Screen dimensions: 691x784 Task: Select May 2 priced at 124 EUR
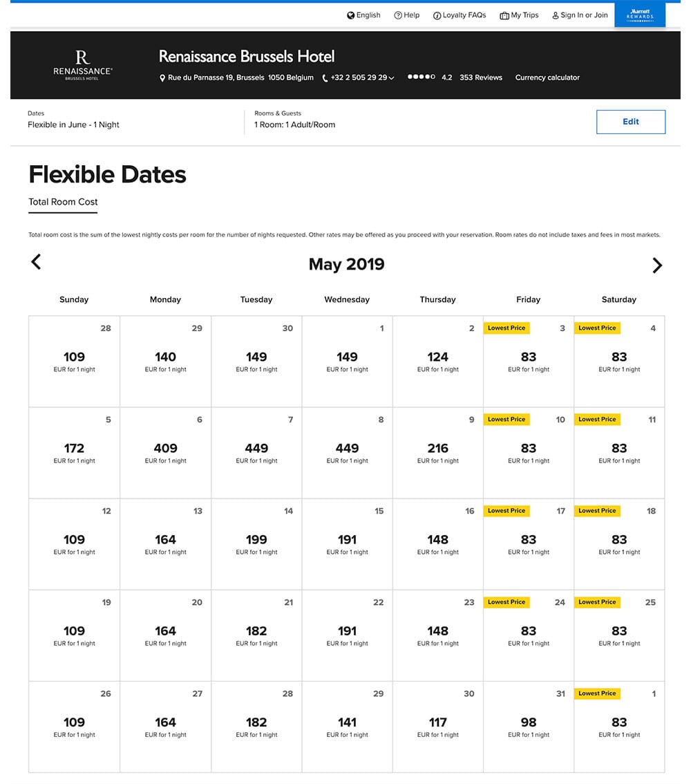point(437,362)
